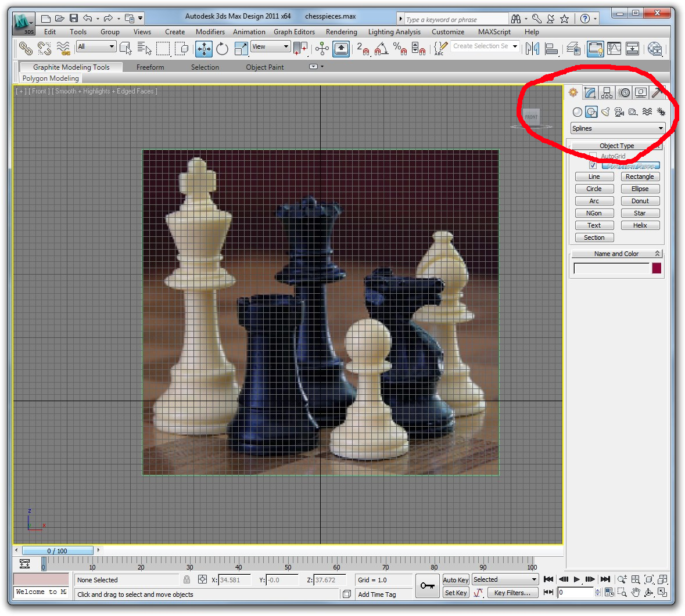Screen dimensions: 685x616
Task: Open the Modifiers menu
Action: click(x=210, y=32)
